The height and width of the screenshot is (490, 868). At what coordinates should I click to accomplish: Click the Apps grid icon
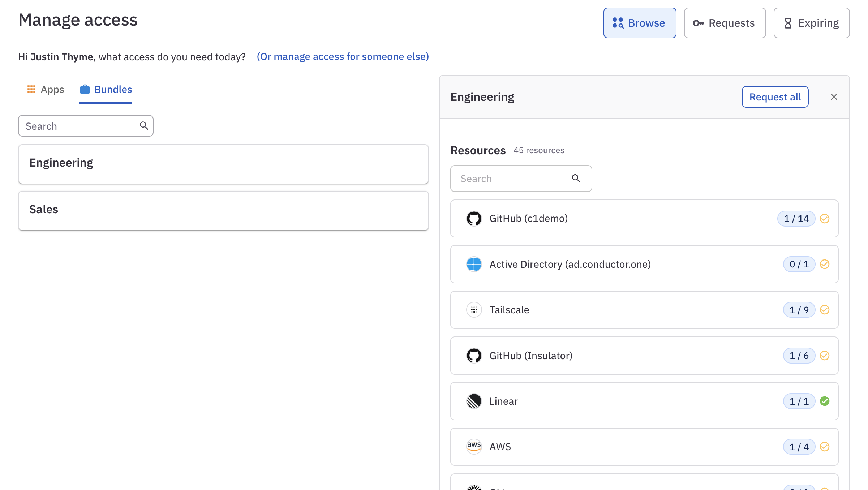coord(31,89)
